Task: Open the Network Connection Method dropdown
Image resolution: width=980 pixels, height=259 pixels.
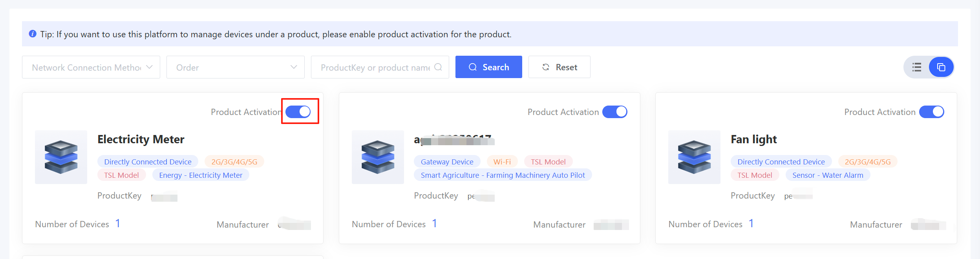Action: [91, 67]
